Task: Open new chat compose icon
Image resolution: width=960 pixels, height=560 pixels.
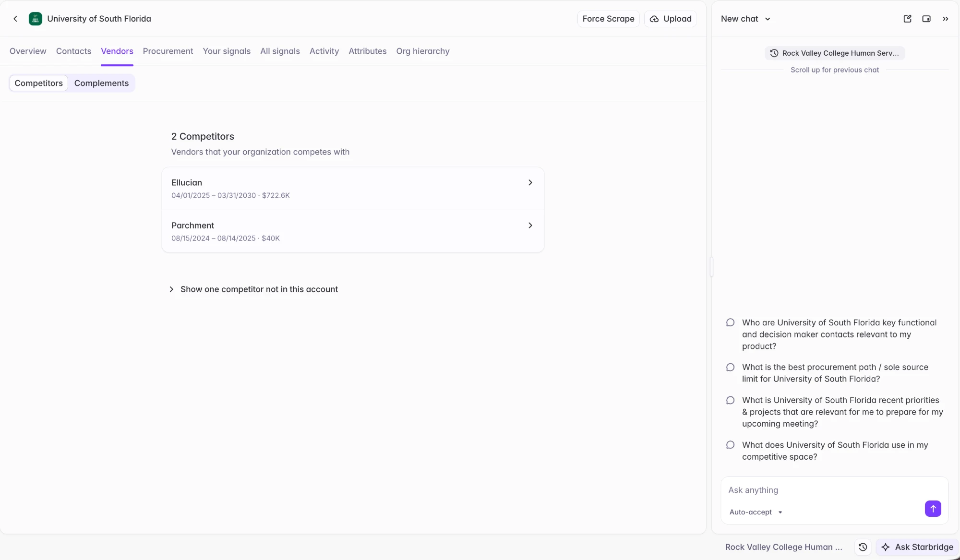Action: pyautogui.click(x=907, y=19)
